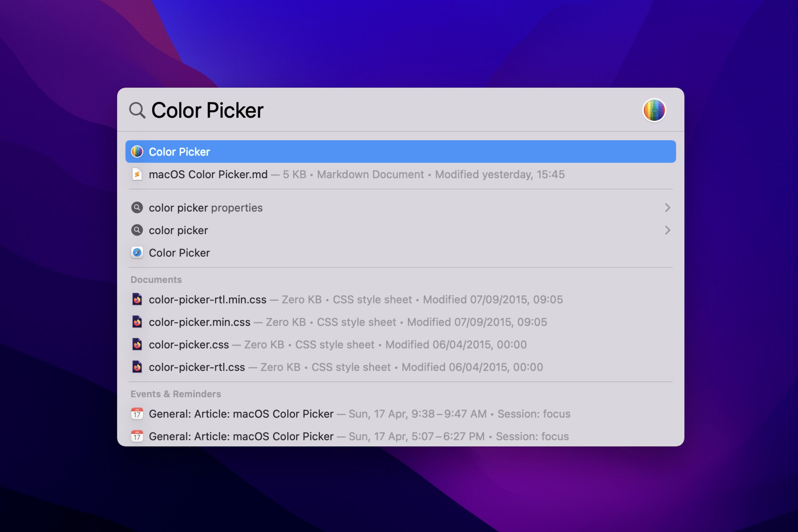Click the Safari compass icon for Color Picker
This screenshot has width=798, height=532.
pyautogui.click(x=137, y=253)
